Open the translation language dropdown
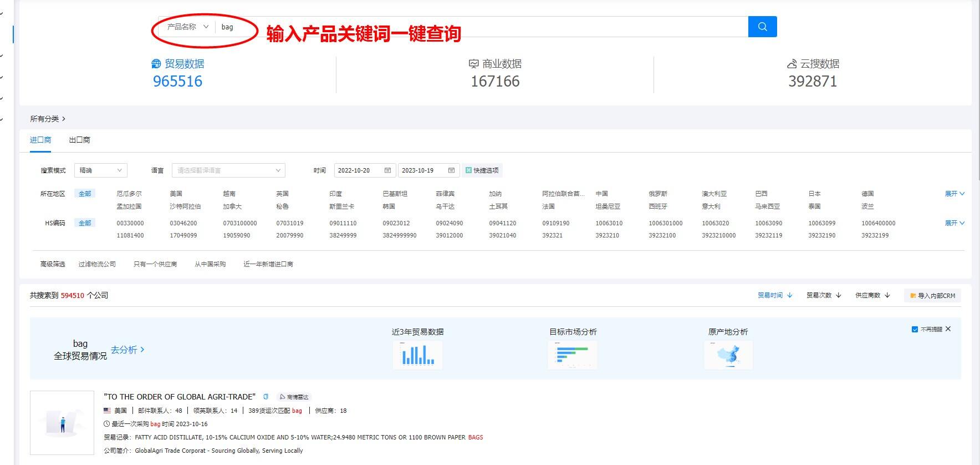The height and width of the screenshot is (465, 980). (x=228, y=170)
